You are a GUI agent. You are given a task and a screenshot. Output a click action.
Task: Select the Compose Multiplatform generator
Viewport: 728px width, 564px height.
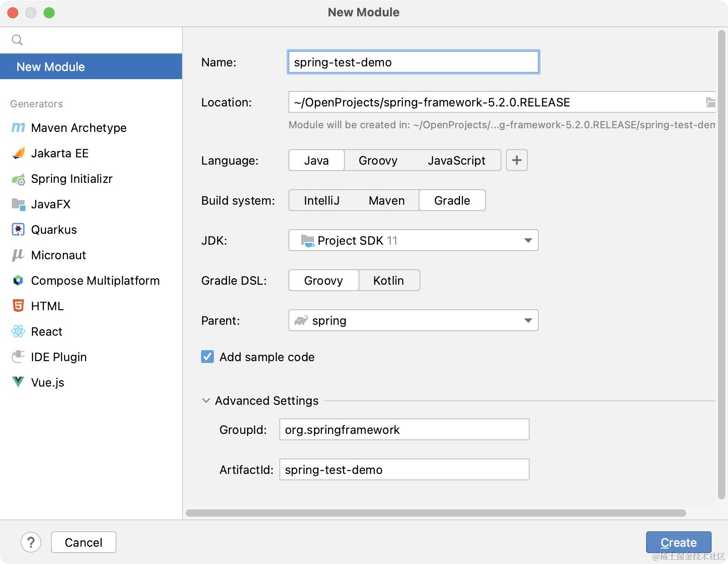pyautogui.click(x=95, y=281)
